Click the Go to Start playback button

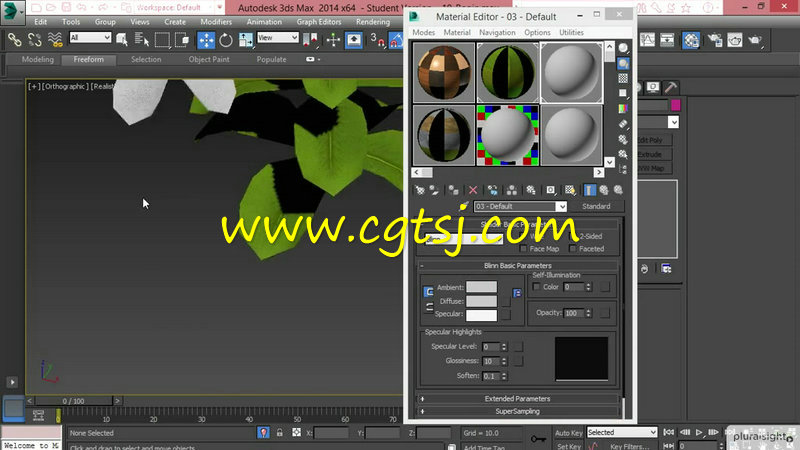pyautogui.click(x=668, y=432)
